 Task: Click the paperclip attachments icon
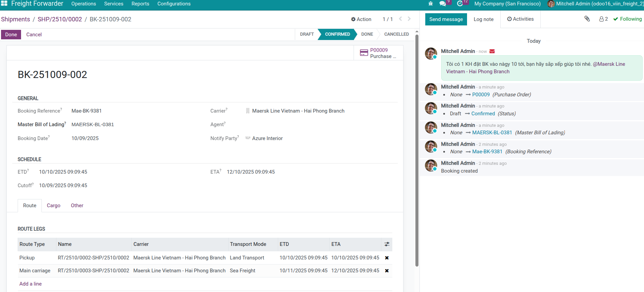[x=587, y=19]
